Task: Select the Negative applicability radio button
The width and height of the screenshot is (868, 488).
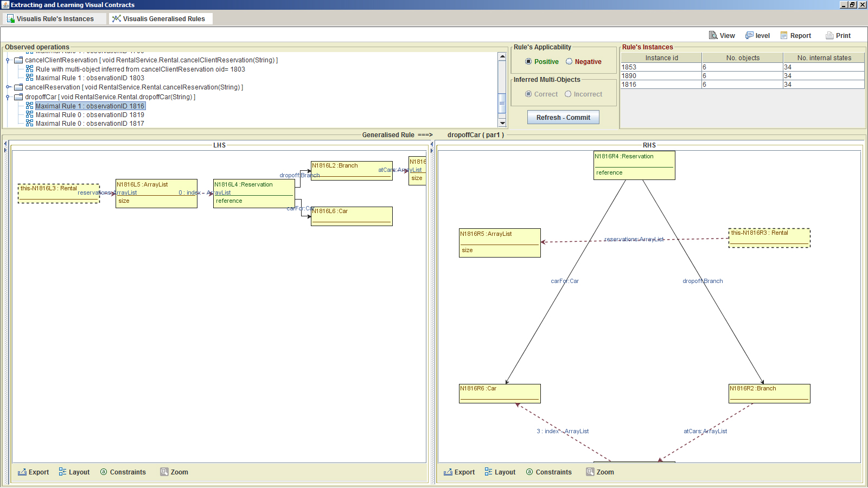Action: pyautogui.click(x=569, y=61)
